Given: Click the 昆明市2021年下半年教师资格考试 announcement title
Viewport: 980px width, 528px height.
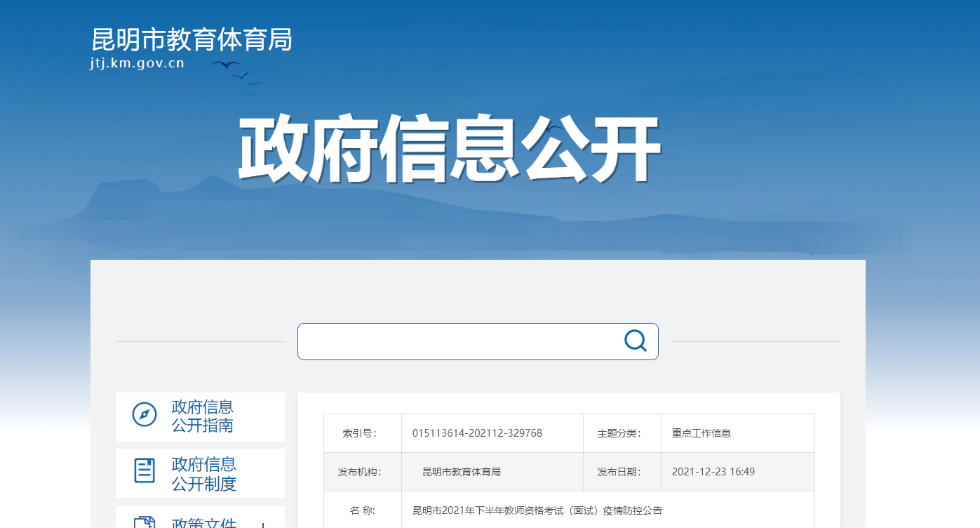Looking at the screenshot, I should (x=537, y=510).
